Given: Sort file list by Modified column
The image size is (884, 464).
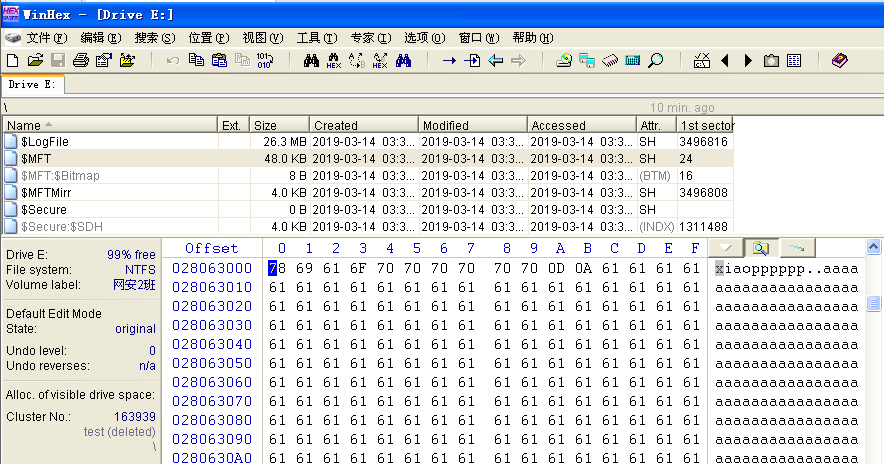Looking at the screenshot, I should (472, 125).
